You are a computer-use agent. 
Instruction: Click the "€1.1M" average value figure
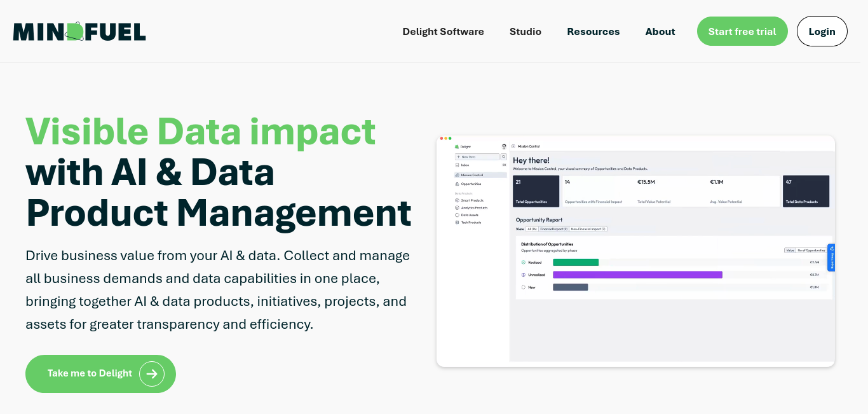pyautogui.click(x=717, y=182)
